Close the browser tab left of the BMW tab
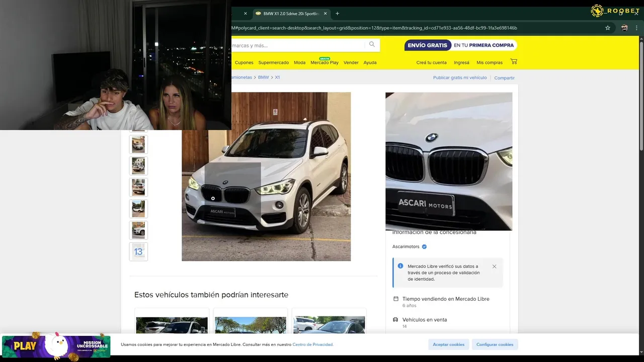The width and height of the screenshot is (644, 362). (x=246, y=14)
